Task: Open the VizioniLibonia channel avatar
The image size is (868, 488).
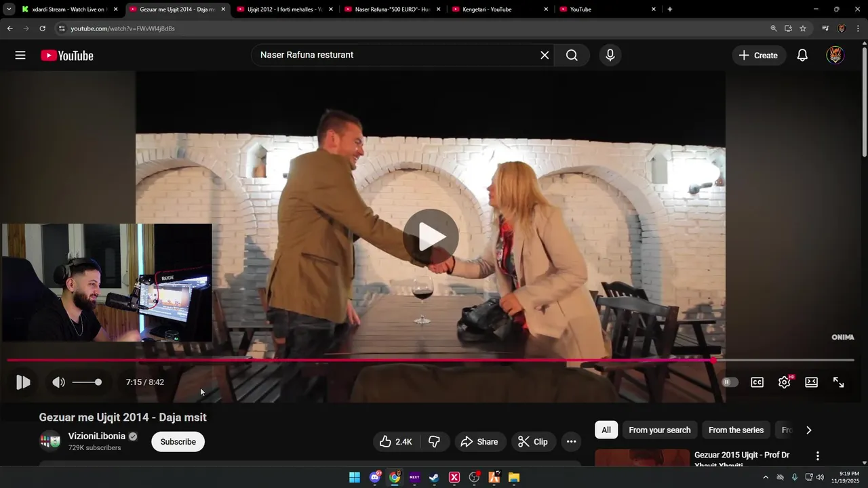Action: pos(50,442)
